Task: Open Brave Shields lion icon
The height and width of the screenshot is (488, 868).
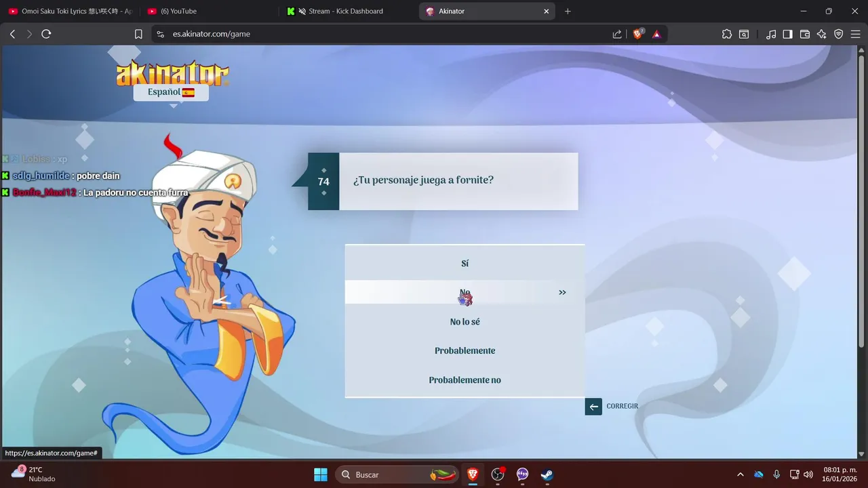Action: [x=637, y=34]
